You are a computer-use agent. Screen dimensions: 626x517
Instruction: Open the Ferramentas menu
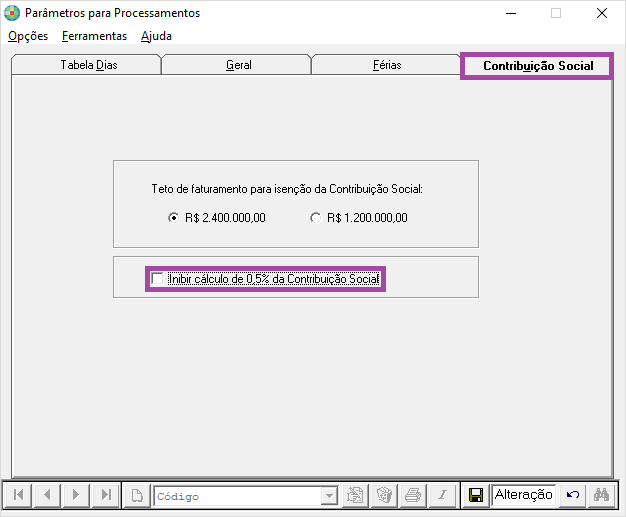pos(94,36)
